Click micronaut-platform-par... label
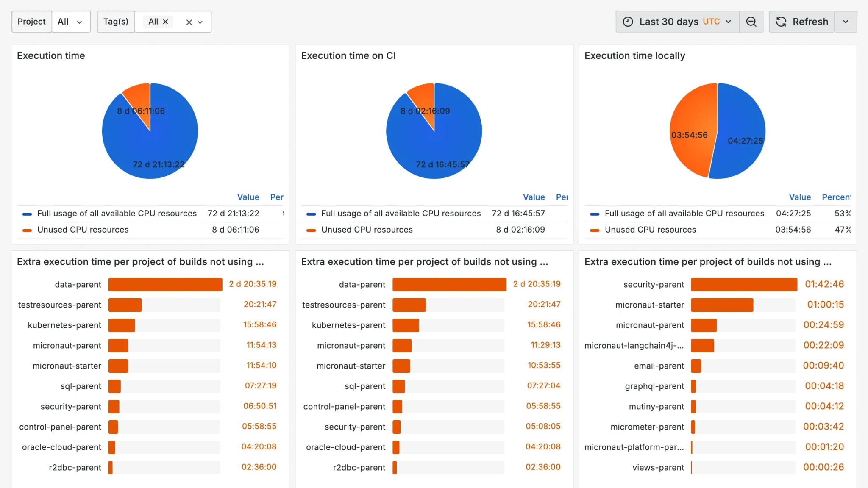 634,447
